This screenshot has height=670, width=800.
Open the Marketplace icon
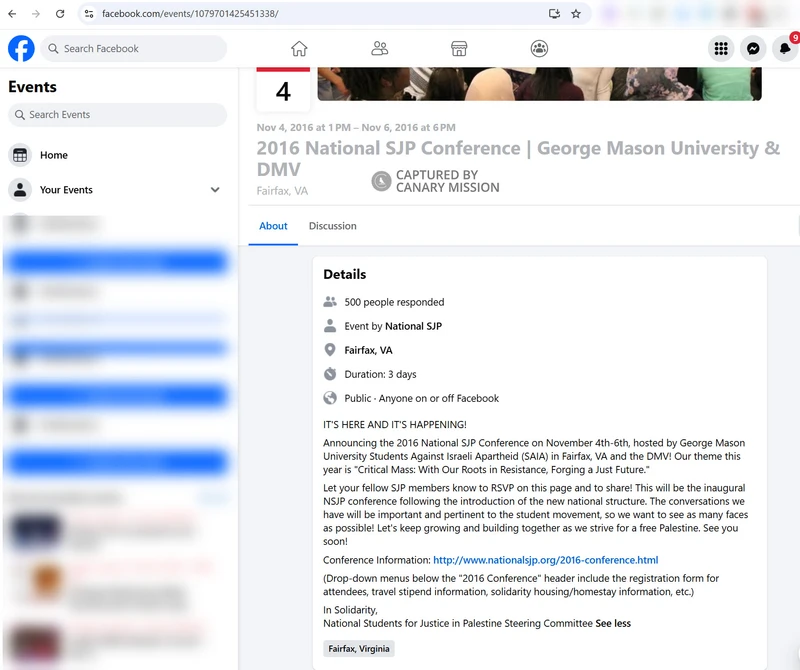pos(459,48)
